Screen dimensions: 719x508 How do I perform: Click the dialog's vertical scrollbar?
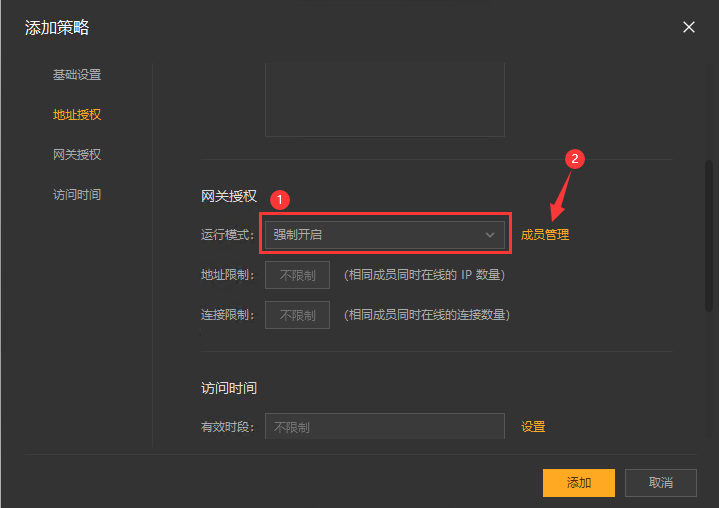(709, 236)
